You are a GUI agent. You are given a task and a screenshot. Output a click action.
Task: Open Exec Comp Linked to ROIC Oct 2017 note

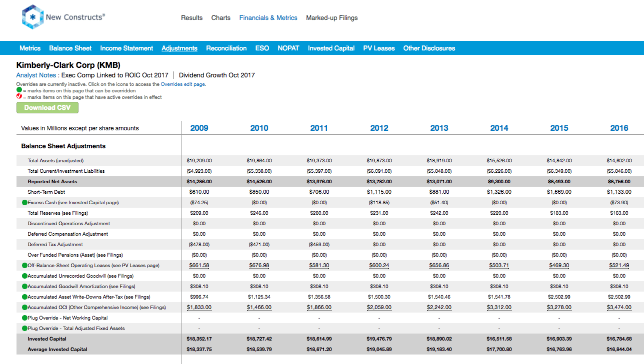(115, 75)
